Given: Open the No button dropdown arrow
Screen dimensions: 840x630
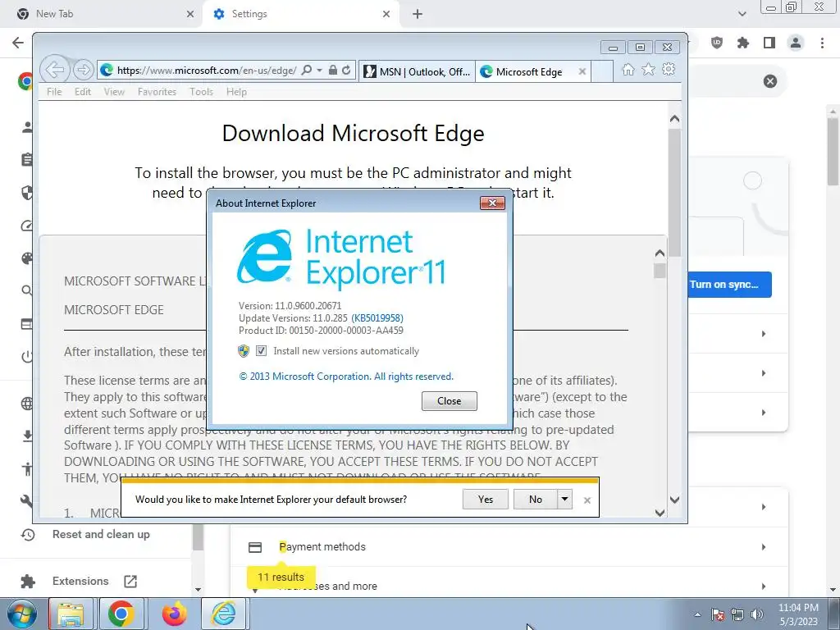Looking at the screenshot, I should [x=564, y=500].
